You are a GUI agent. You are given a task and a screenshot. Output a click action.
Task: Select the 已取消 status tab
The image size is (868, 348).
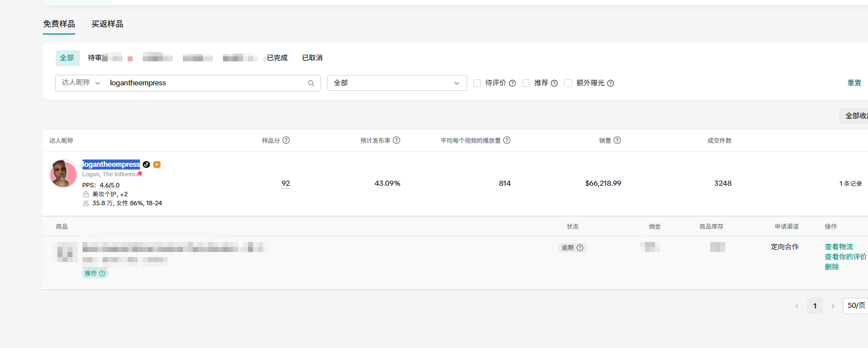[312, 58]
